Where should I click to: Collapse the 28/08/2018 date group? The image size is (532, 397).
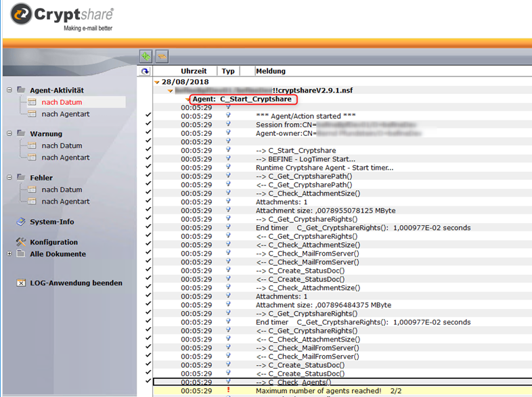coord(157,82)
